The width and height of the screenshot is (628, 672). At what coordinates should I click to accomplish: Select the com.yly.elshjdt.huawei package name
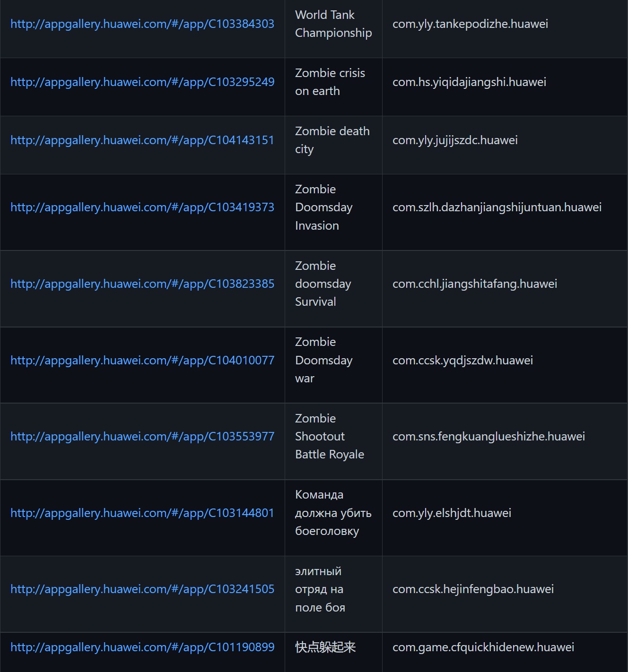tap(452, 513)
